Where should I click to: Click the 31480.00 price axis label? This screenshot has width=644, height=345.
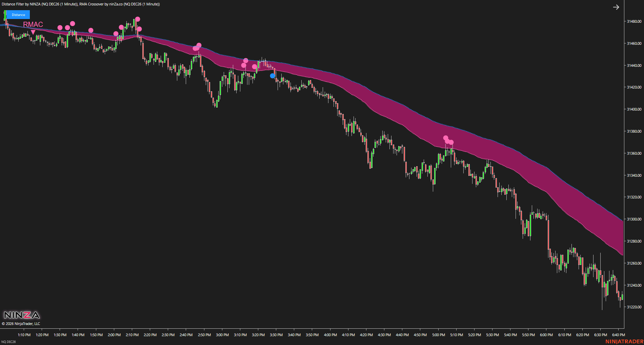pos(634,21)
